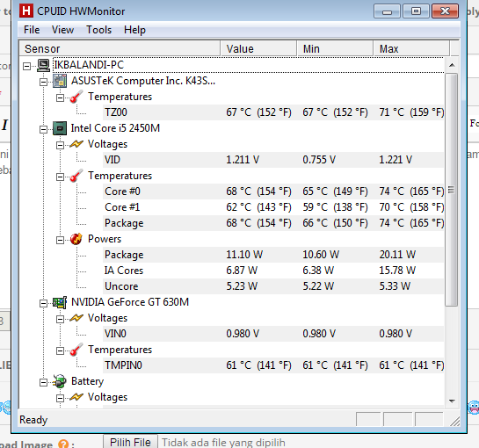Collapse the Battery Voltages node
This screenshot has height=448, width=479.
tap(60, 398)
